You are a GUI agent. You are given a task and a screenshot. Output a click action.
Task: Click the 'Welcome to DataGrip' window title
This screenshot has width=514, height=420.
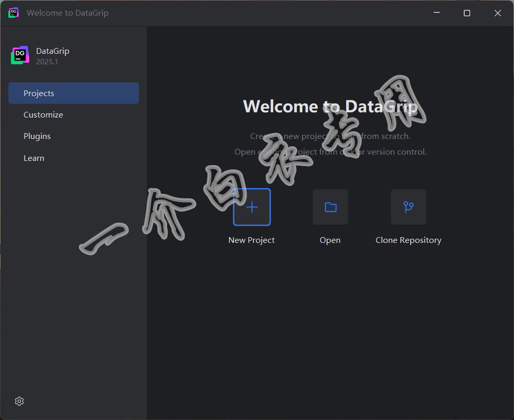pyautogui.click(x=67, y=13)
